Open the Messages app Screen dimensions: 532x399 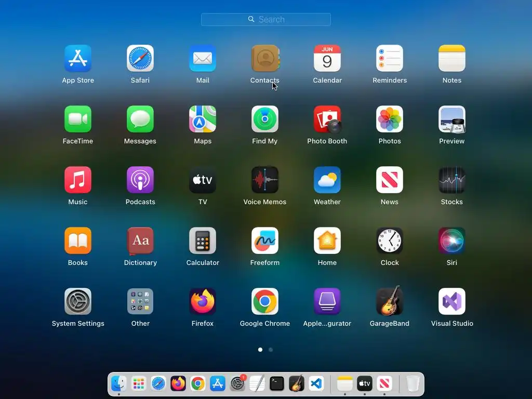click(x=140, y=119)
